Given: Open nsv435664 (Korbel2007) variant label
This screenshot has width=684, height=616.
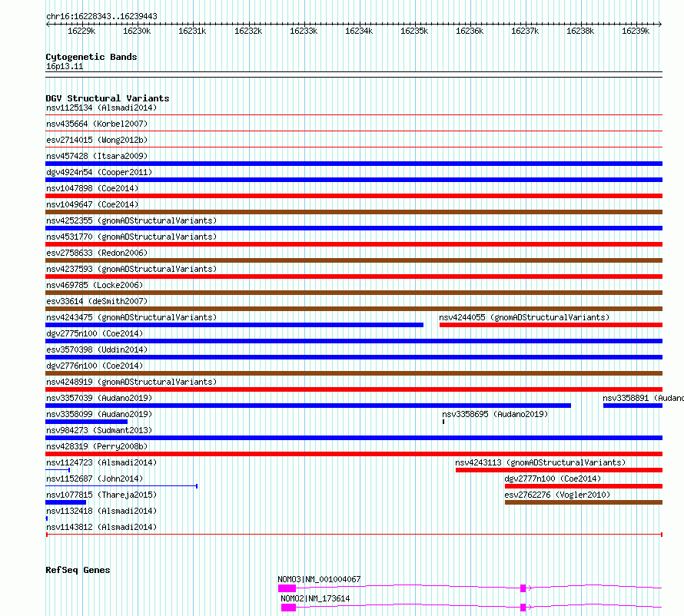Looking at the screenshot, I should pos(97,124).
